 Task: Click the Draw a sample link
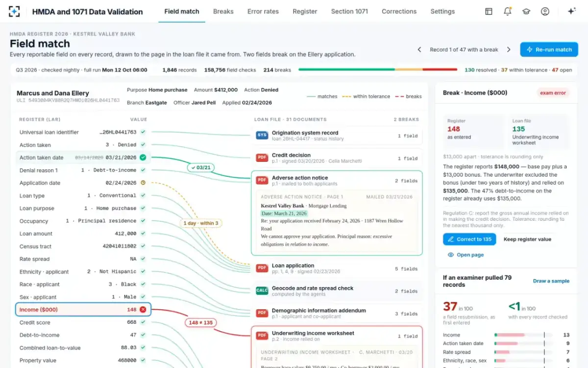[x=551, y=281]
